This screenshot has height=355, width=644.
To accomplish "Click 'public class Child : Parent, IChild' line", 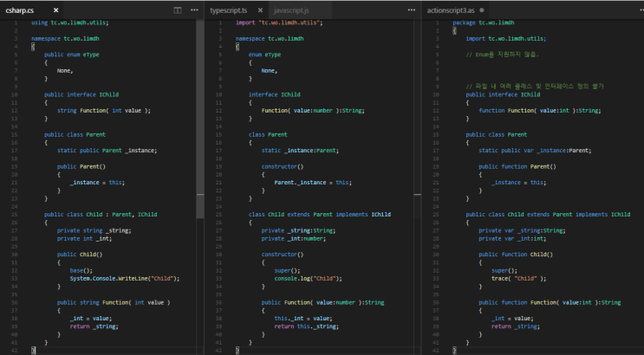I will 101,214.
